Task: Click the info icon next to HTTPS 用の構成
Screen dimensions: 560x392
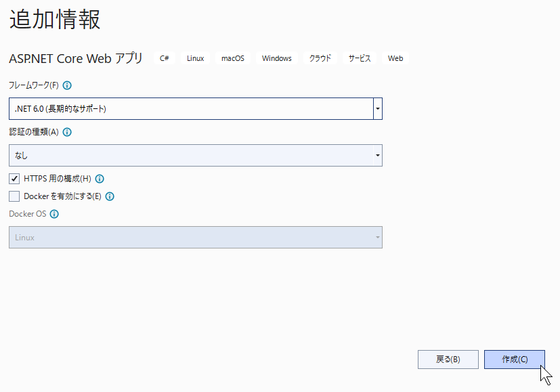Action: (x=100, y=179)
